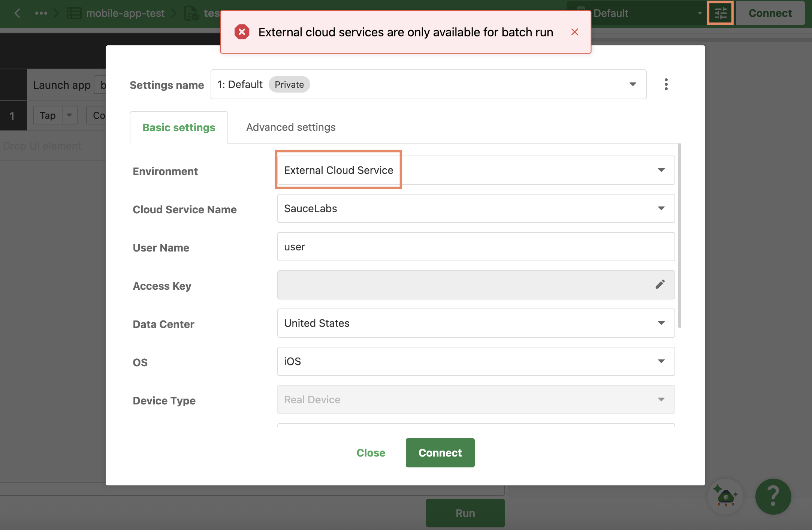Change the Cloud Service Name SauceLabs dropdown

click(476, 208)
